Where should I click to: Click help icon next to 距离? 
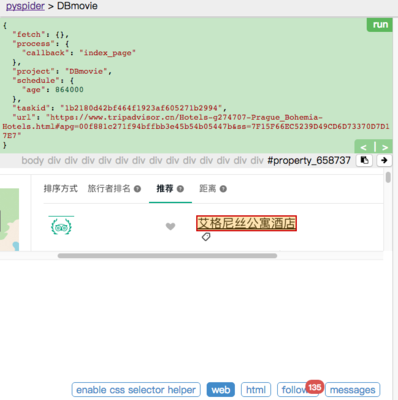[223, 189]
